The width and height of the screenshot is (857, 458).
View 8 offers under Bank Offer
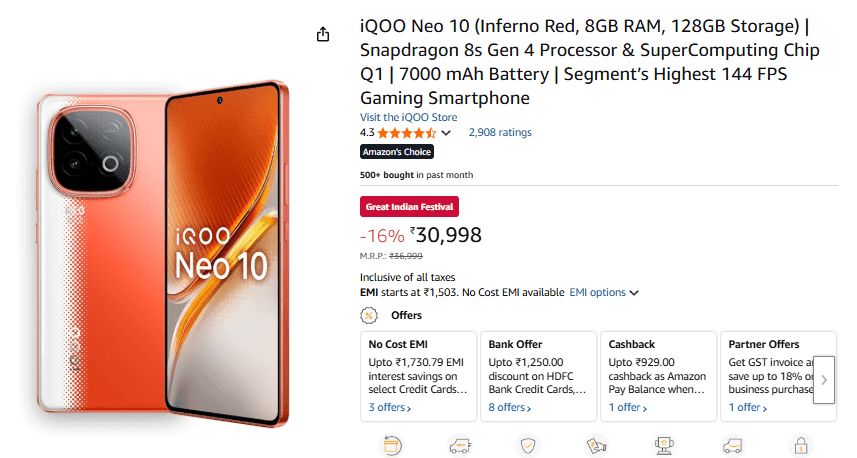[509, 408]
